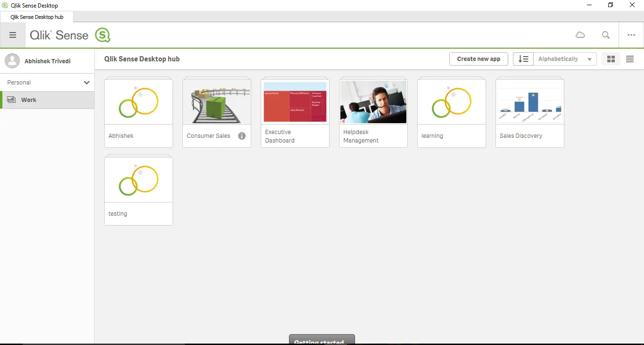Screen dimensions: 644x345
Task: Click the Qlik Sense Desktop hub heading
Action: [x=142, y=59]
